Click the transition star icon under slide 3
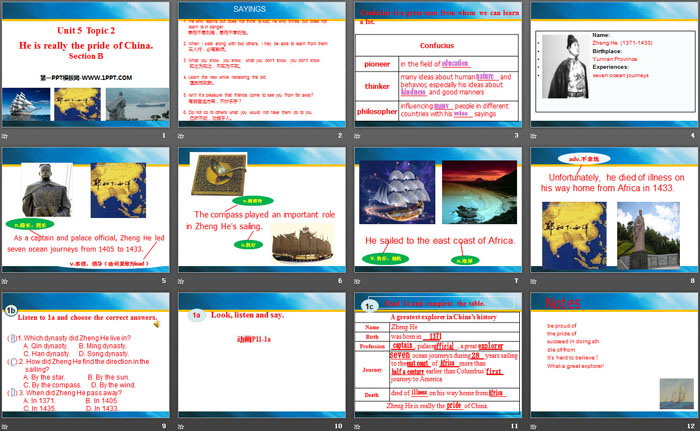The image size is (700, 431). 359,135
